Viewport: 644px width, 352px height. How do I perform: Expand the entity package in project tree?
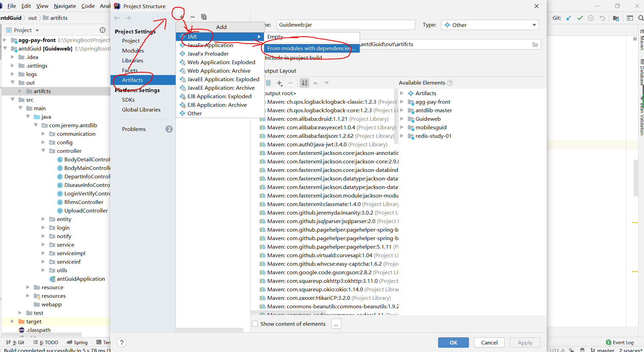coord(43,219)
